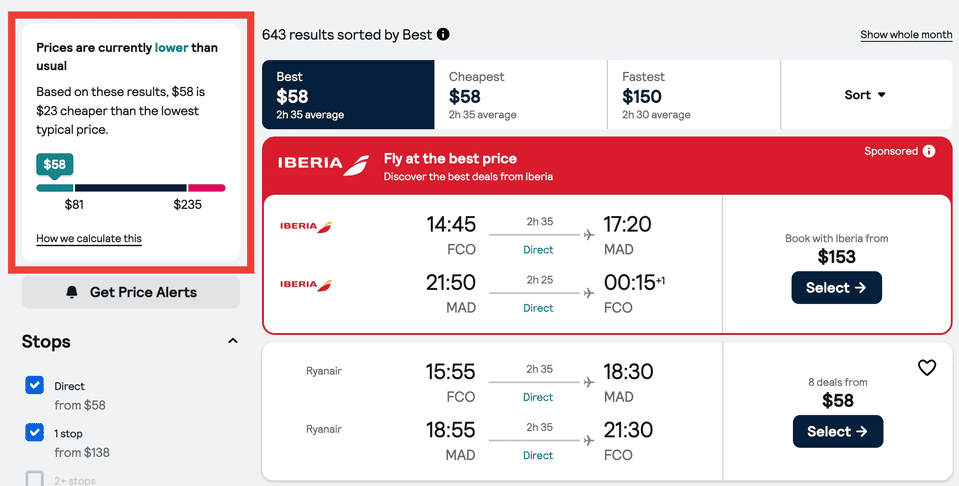Click the Iberia logo beside the 21:50 flight
Image resolution: width=959 pixels, height=486 pixels.
[x=306, y=285]
